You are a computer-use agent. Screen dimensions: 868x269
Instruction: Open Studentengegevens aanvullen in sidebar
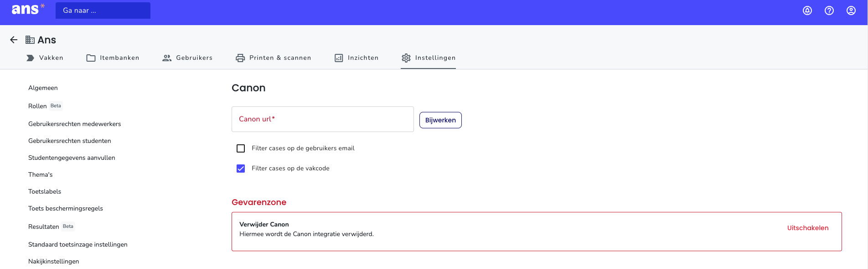click(x=72, y=158)
